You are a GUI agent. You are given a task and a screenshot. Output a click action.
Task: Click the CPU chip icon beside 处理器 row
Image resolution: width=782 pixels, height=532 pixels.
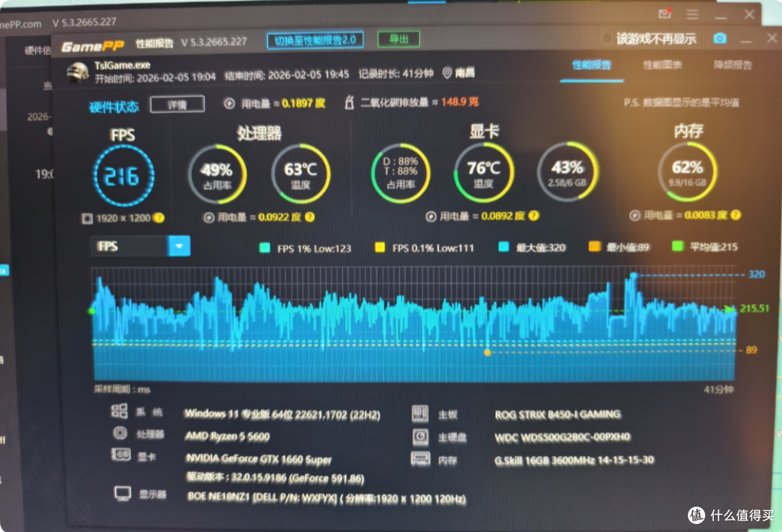point(120,433)
